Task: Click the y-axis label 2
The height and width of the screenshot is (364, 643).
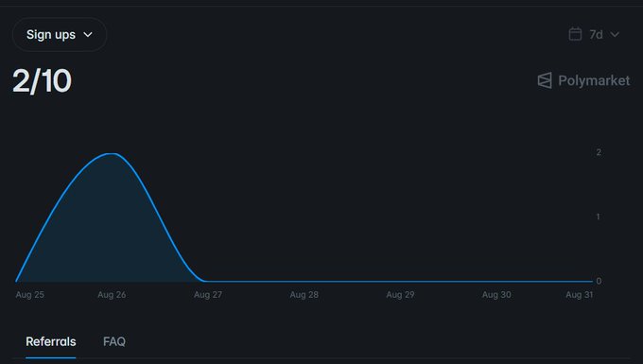Action: tap(599, 152)
